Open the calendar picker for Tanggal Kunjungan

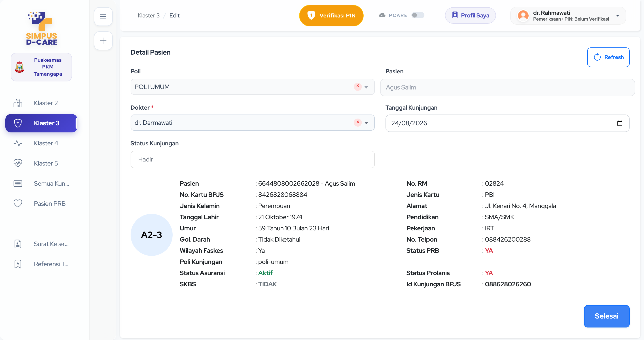click(620, 123)
